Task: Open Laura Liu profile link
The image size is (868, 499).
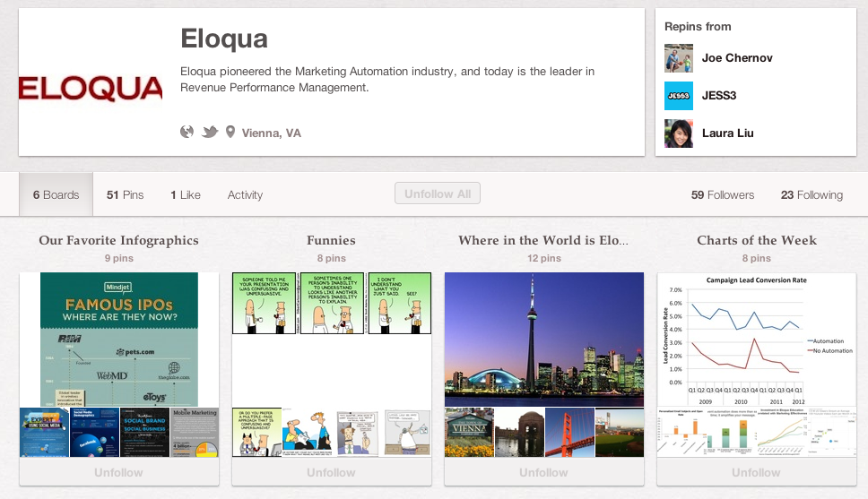Action: pos(727,133)
